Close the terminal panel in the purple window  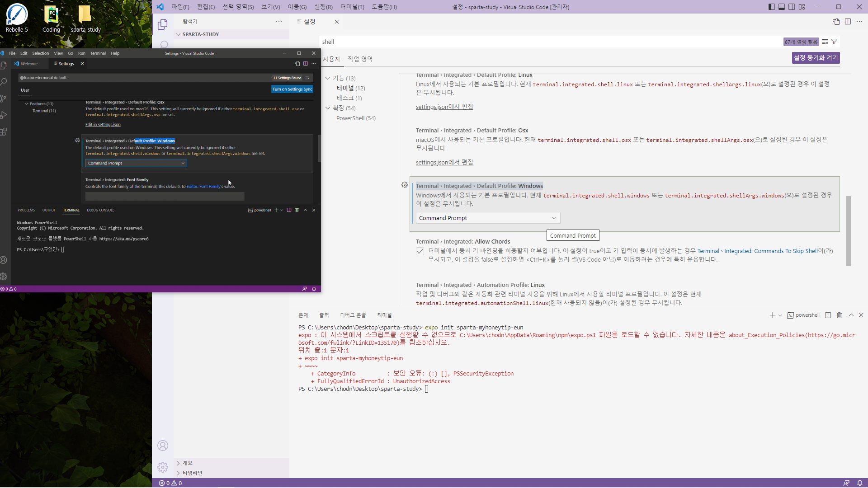[861, 315]
